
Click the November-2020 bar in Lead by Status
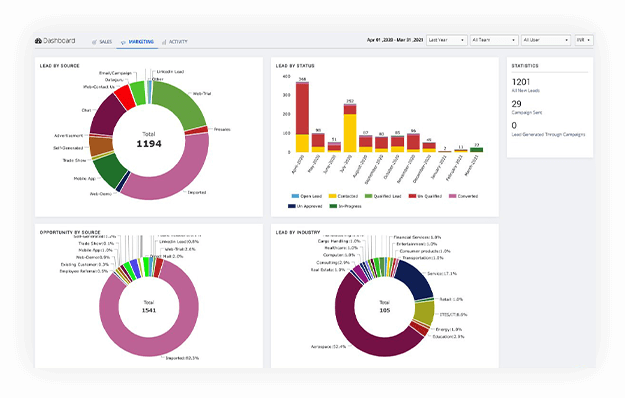point(413,143)
